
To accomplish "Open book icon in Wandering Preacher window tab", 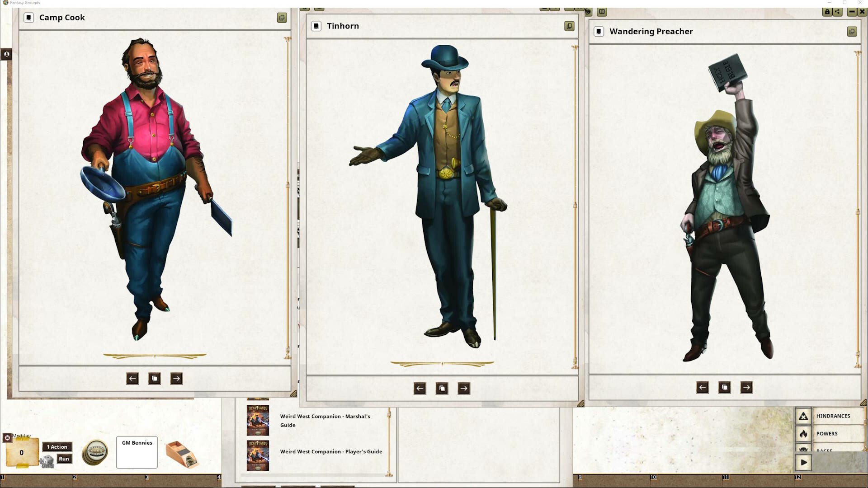I will tap(602, 12).
